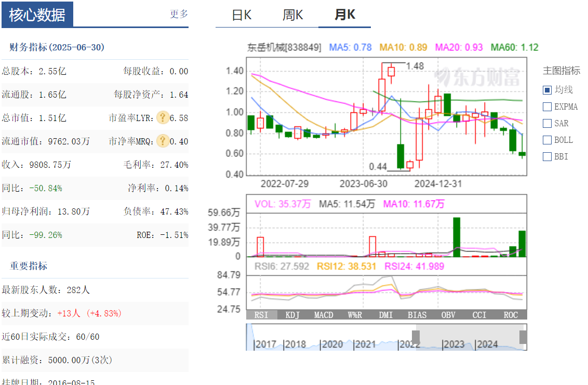The image size is (588, 385).
Task: Check the BBI indicator checkbox
Action: [547, 156]
